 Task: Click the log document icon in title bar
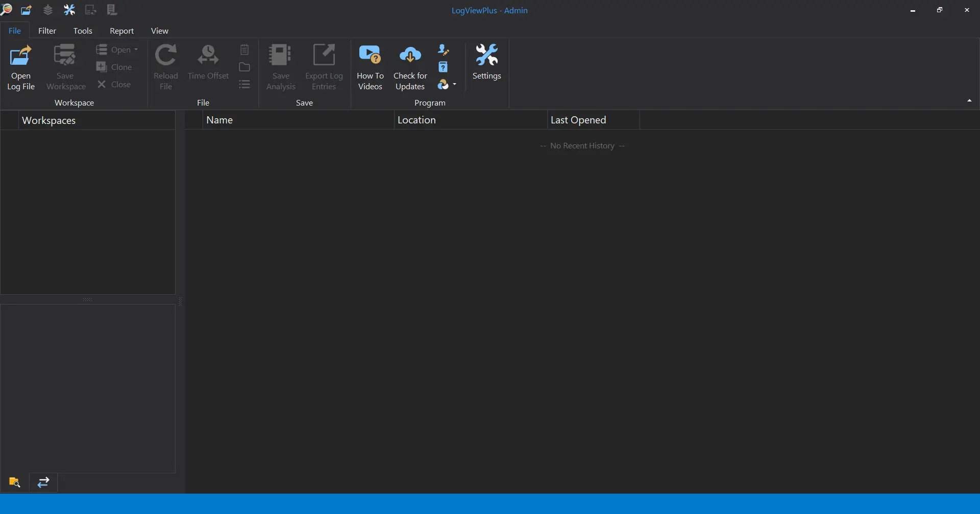tap(112, 10)
